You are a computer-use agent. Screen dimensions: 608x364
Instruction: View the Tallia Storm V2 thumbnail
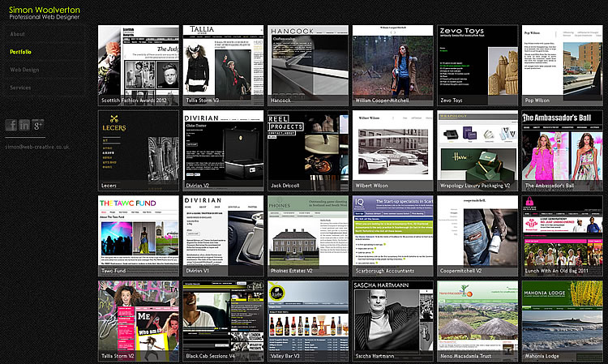pyautogui.click(x=139, y=321)
